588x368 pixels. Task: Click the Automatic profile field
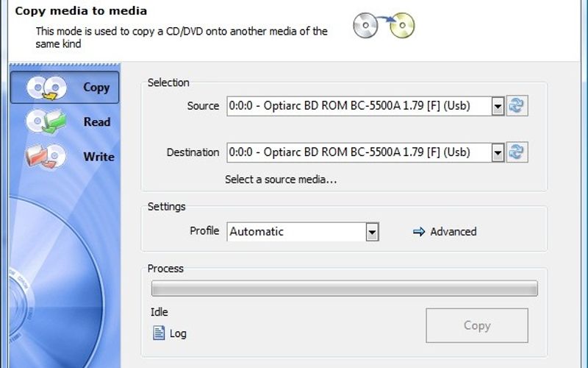[296, 232]
